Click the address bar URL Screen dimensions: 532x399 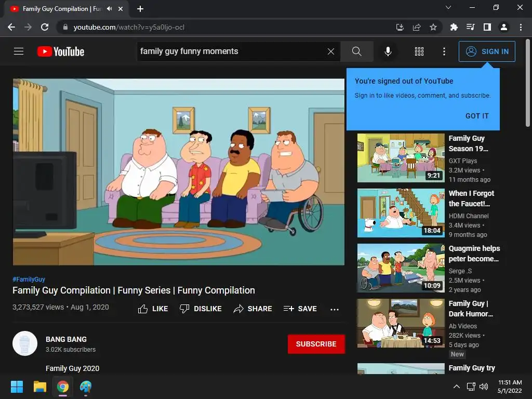click(129, 27)
